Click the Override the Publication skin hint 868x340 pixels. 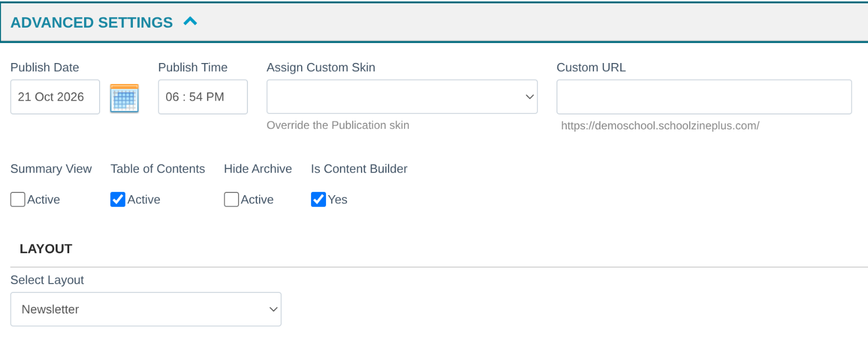(x=338, y=125)
